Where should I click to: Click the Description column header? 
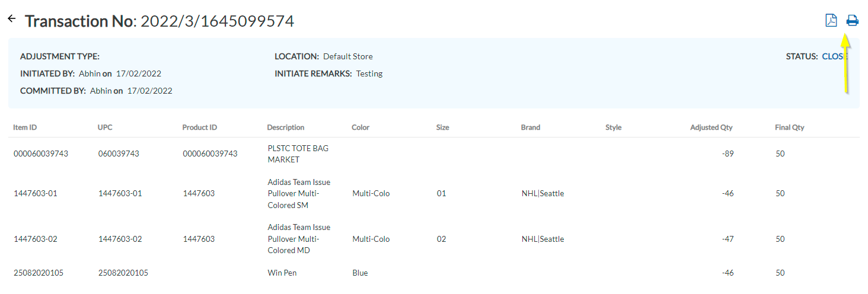(286, 127)
